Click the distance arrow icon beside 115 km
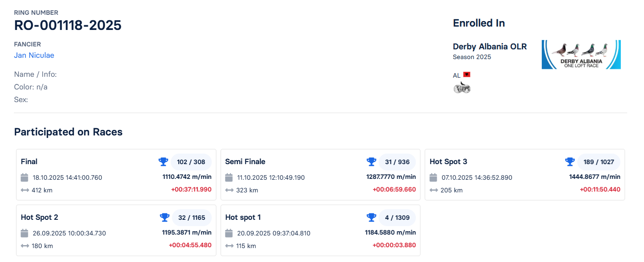This screenshot has width=644, height=262. (229, 246)
